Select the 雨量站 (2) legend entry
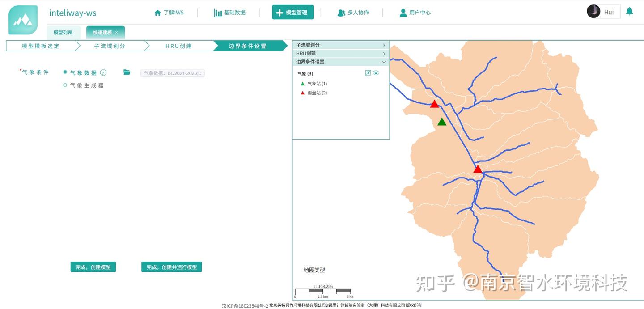The height and width of the screenshot is (309, 644). 314,93
